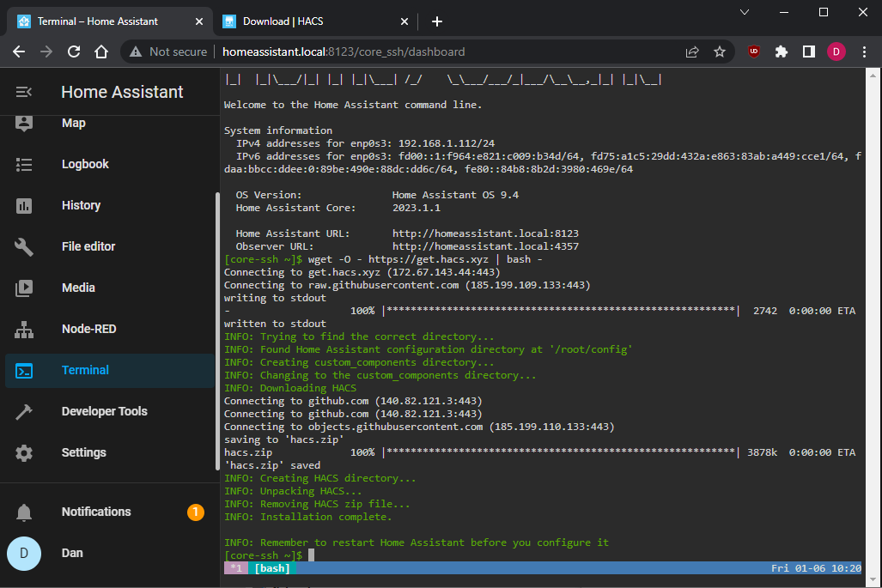Open the Media play icon
The height and width of the screenshot is (588, 882).
tap(24, 288)
